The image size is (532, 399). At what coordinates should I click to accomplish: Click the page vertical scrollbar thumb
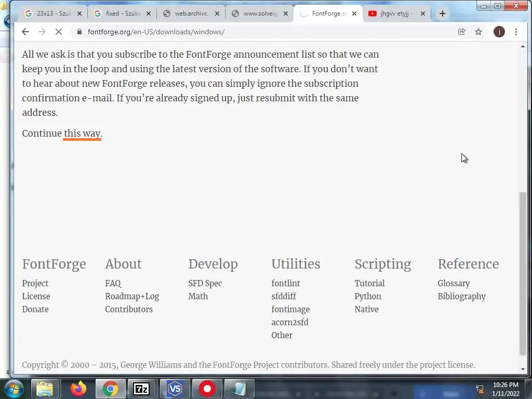pos(523,273)
